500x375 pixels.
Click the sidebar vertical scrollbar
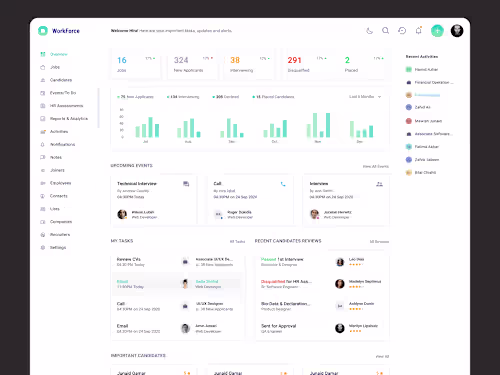coord(98,108)
